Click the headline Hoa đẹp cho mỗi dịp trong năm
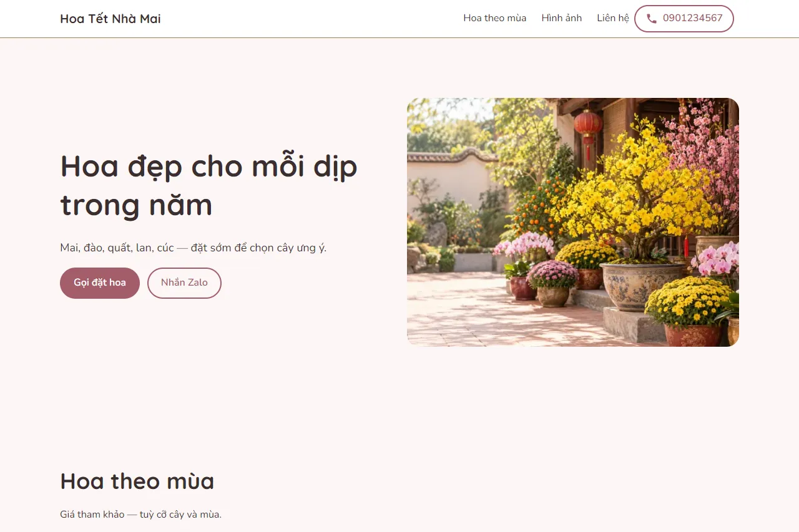The width and height of the screenshot is (799, 532). pos(209,185)
